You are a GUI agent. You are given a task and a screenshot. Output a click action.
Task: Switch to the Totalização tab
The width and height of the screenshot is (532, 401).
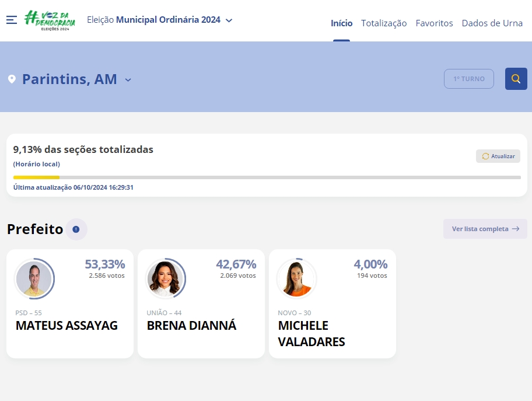[x=384, y=23]
